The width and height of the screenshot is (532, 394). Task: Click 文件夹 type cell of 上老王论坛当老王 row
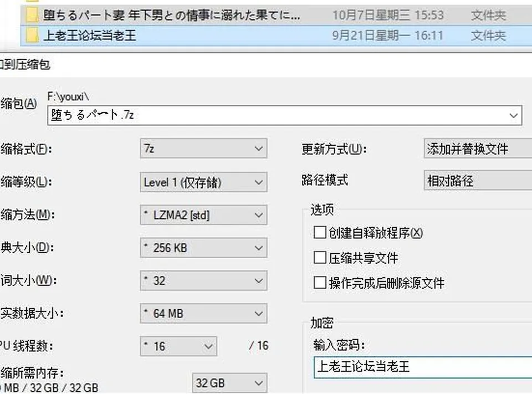488,35
